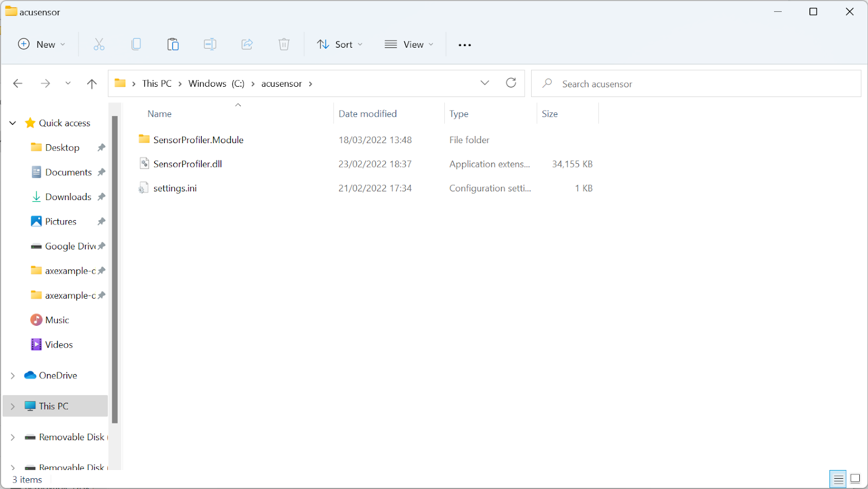Open the New item dropdown
Image resolution: width=868 pixels, height=489 pixels.
click(x=42, y=44)
